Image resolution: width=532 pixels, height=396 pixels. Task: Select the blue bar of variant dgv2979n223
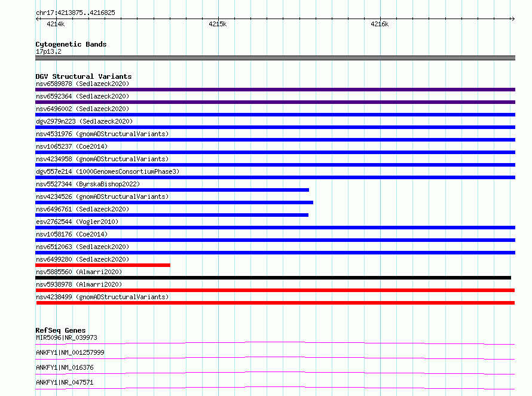(275, 127)
